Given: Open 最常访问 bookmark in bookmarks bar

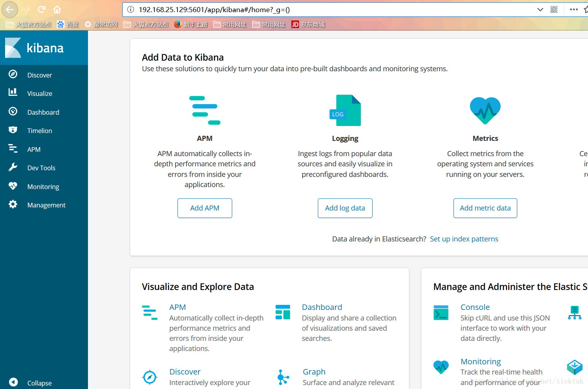Looking at the screenshot, I should point(101,24).
